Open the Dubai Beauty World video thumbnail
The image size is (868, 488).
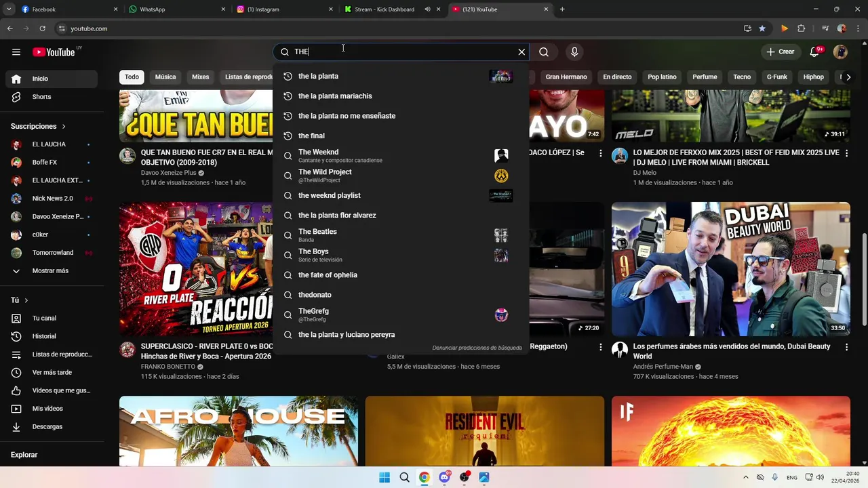pyautogui.click(x=730, y=269)
